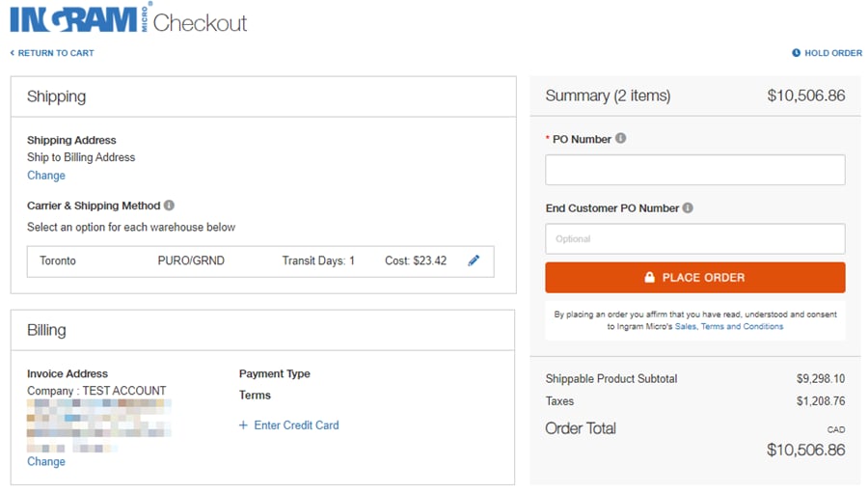Image resolution: width=868 pixels, height=493 pixels.
Task: Focus the End Customer PO Number field
Action: 694,238
